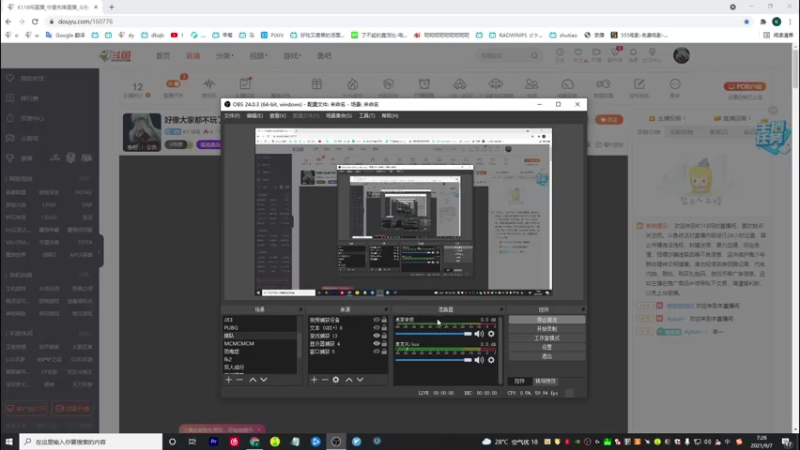Image resolution: width=800 pixels, height=450 pixels.
Task: Toggle visibility of 文本 (GDI+) source
Action: 377,328
